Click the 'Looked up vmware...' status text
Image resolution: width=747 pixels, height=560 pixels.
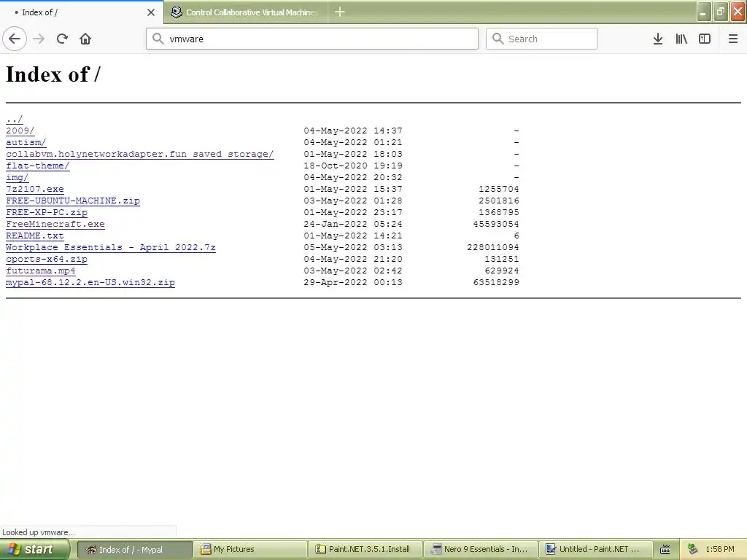[39, 532]
